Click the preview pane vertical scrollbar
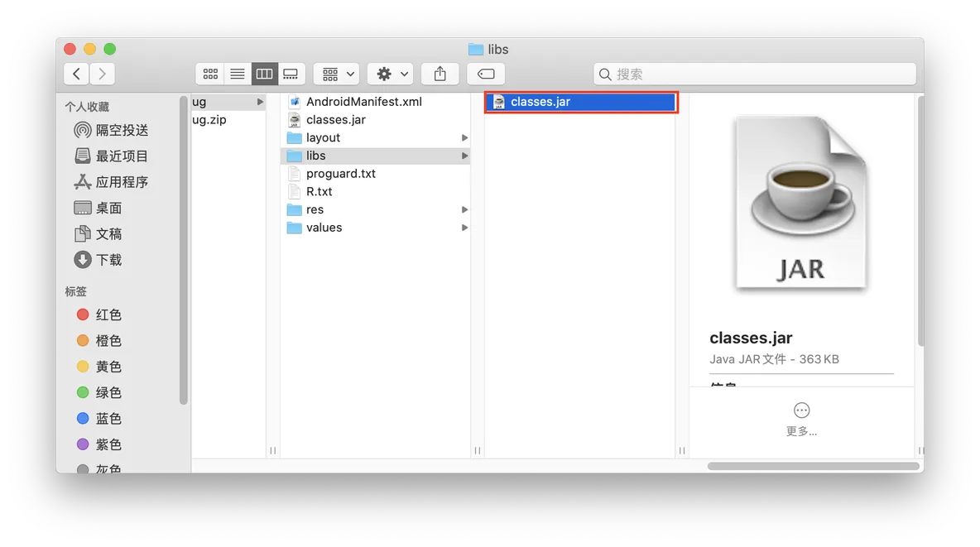Screen dimensions: 980x547 [920, 220]
